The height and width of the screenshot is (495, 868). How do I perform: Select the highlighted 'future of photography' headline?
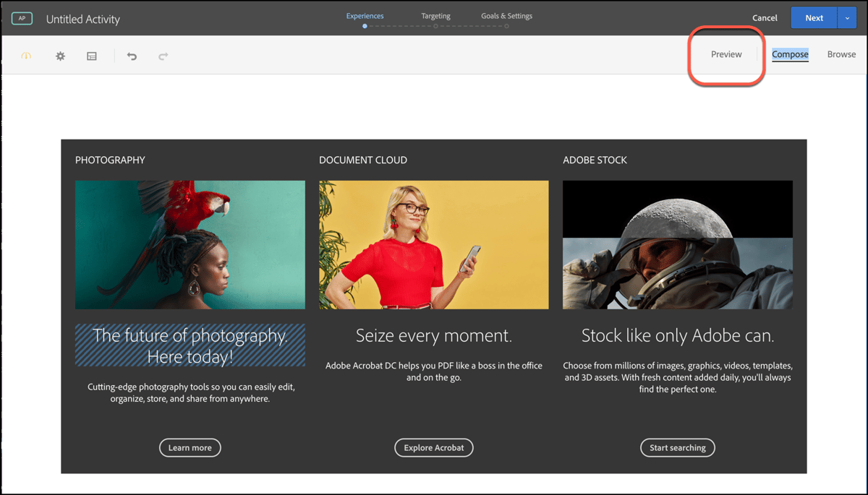pyautogui.click(x=190, y=345)
